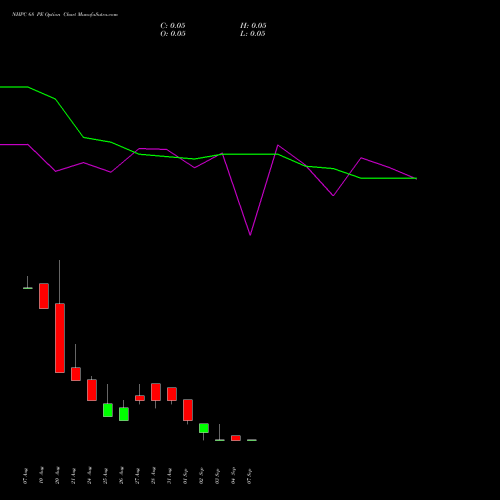Click the 31 Aug date label on the axis

pos(169,476)
